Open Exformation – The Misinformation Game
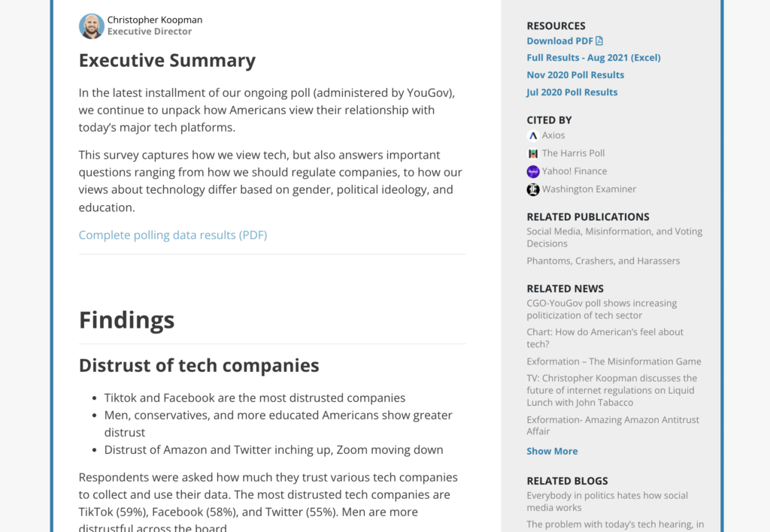The width and height of the screenshot is (770, 532). tap(614, 361)
